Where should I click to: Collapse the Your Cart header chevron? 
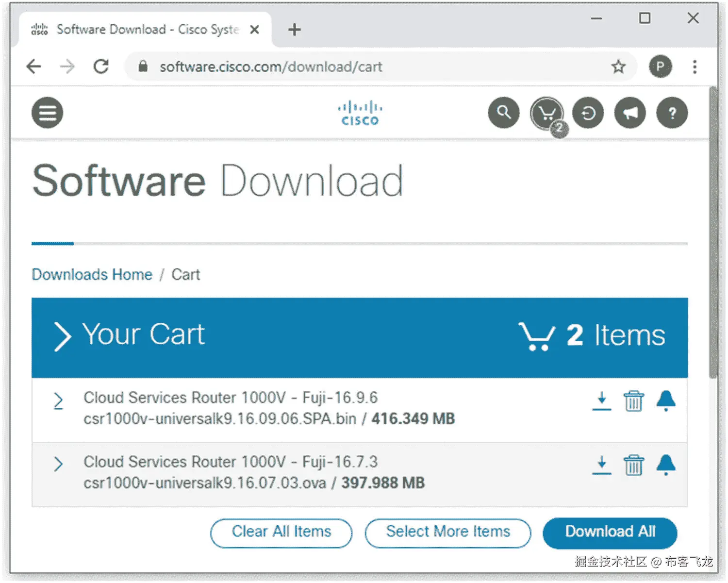tap(62, 336)
